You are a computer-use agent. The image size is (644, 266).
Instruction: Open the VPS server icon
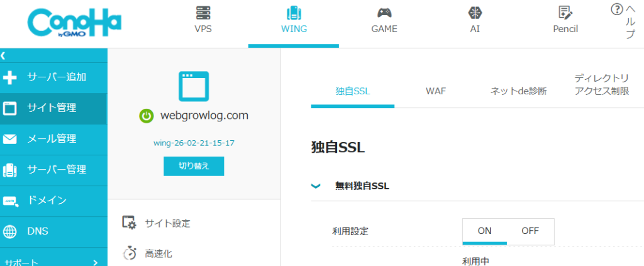pos(203,13)
